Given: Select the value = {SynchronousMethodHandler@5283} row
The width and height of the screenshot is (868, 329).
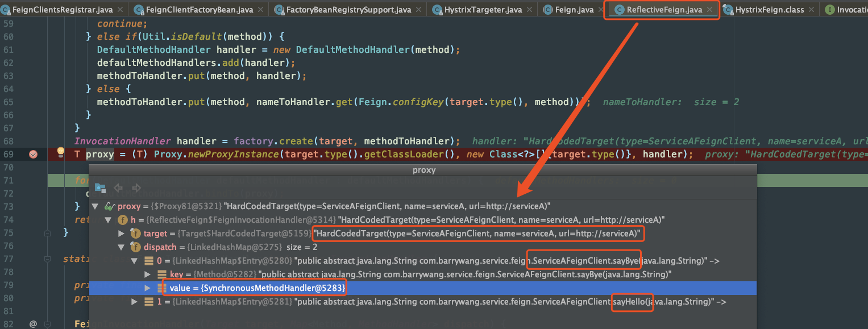Looking at the screenshot, I should (423, 288).
